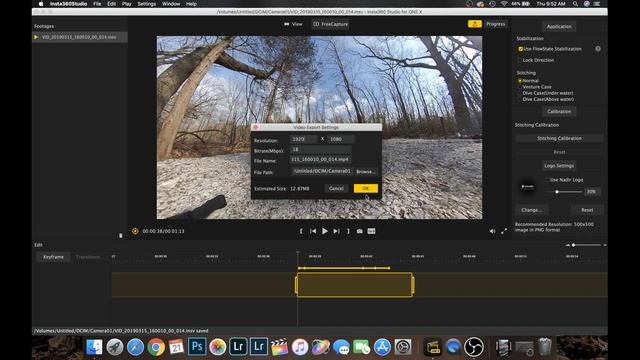Select the Keyframe tab in Edit panel
Viewport: 640px width, 360px height.
pos(53,257)
